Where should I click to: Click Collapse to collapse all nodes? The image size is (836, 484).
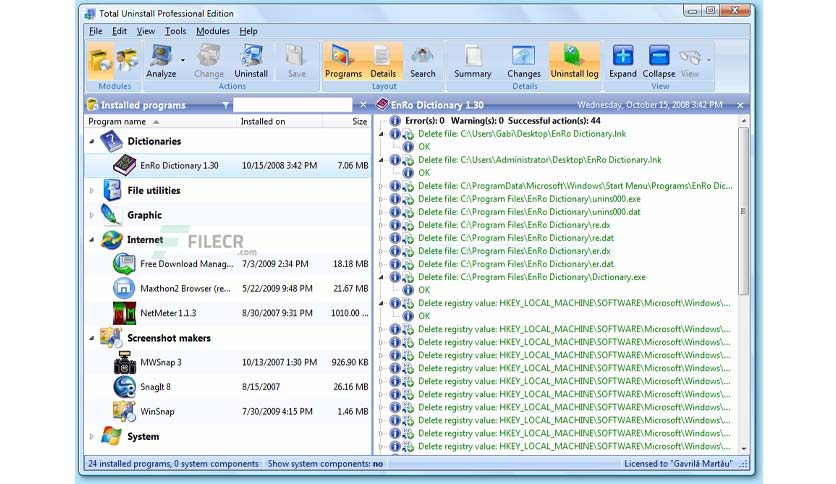coord(658,61)
